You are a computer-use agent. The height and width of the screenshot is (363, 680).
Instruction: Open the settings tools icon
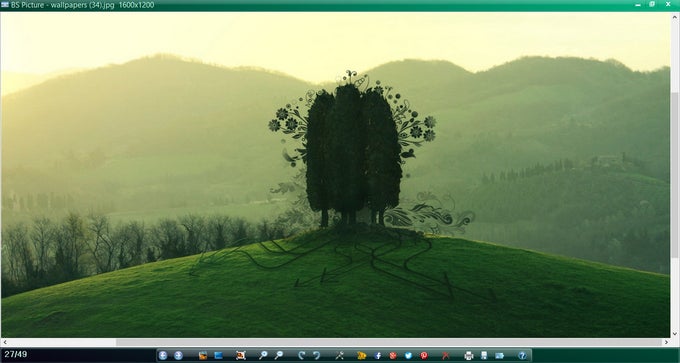(x=339, y=355)
